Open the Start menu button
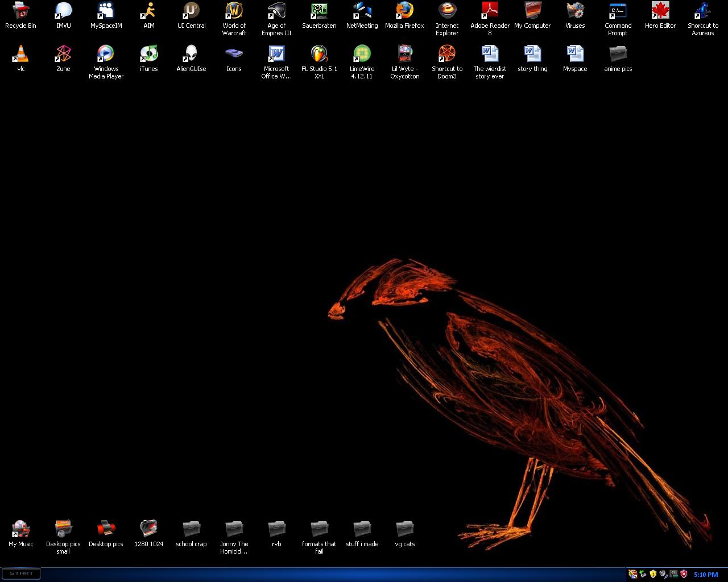Image resolution: width=728 pixels, height=582 pixels. coord(22,573)
